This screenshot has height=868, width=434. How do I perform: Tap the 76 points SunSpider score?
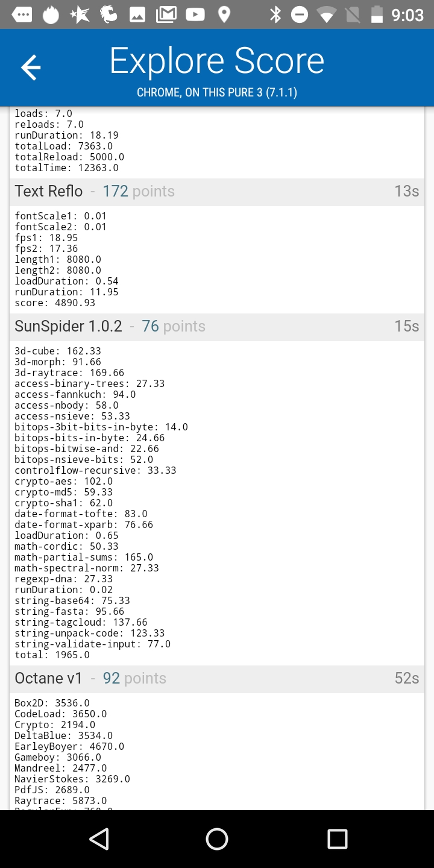[x=173, y=326]
